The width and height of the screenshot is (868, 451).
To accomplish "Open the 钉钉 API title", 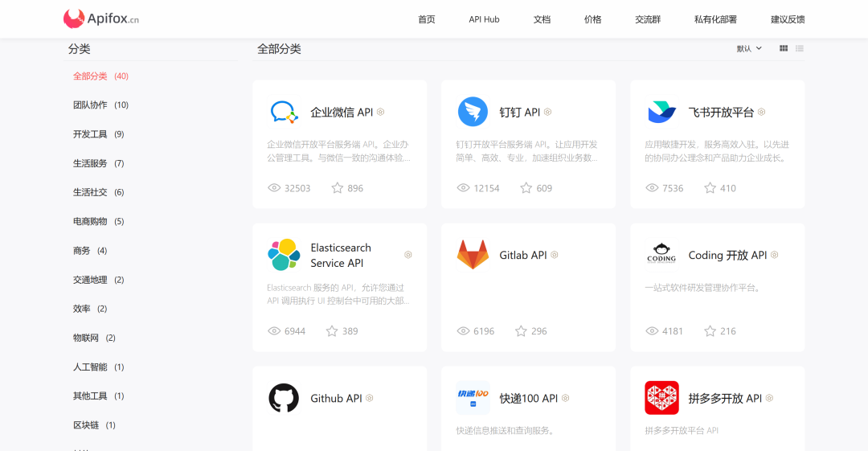I will (519, 113).
